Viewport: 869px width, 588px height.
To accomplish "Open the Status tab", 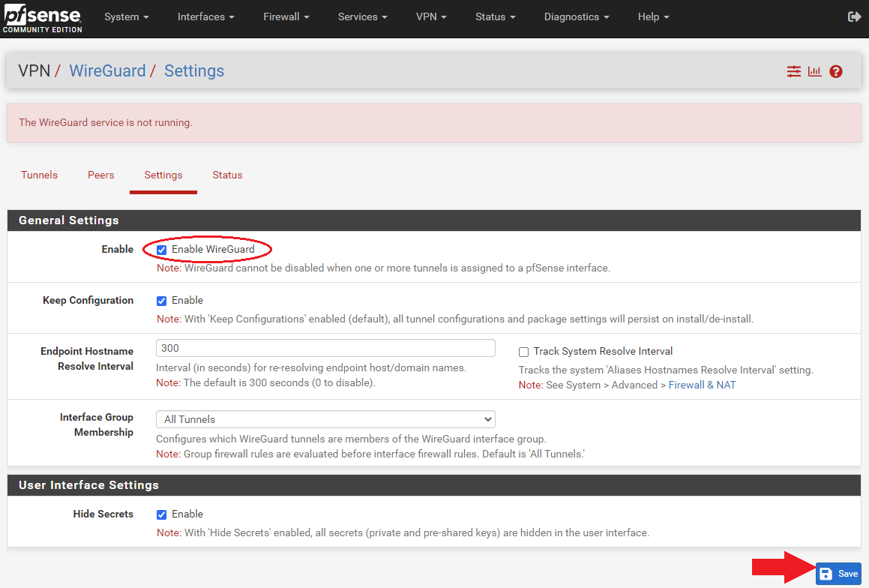I will 227,175.
